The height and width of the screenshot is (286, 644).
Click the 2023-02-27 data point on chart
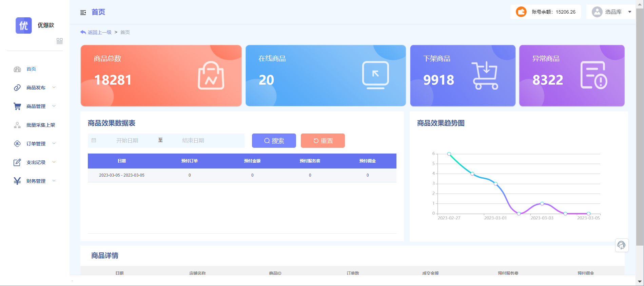[x=449, y=154]
